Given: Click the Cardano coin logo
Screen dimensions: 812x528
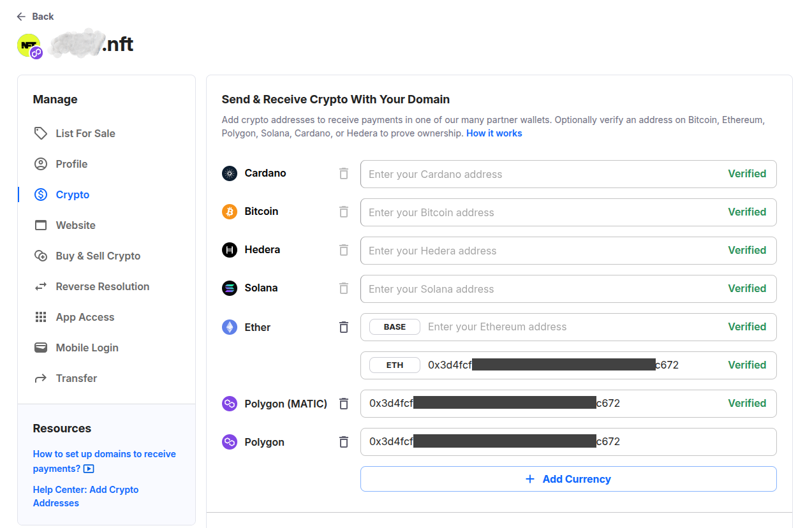Looking at the screenshot, I should 230,173.
